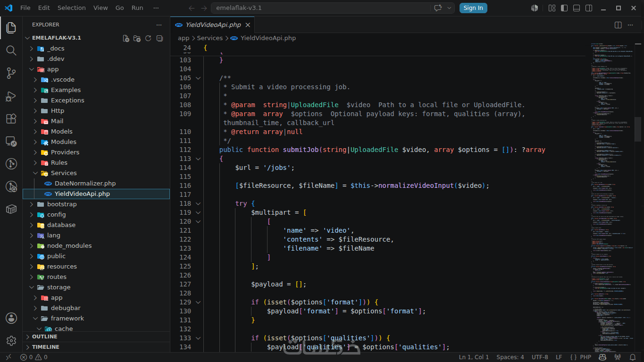Open the Go menu
The height and width of the screenshot is (362, 644).
pyautogui.click(x=120, y=8)
